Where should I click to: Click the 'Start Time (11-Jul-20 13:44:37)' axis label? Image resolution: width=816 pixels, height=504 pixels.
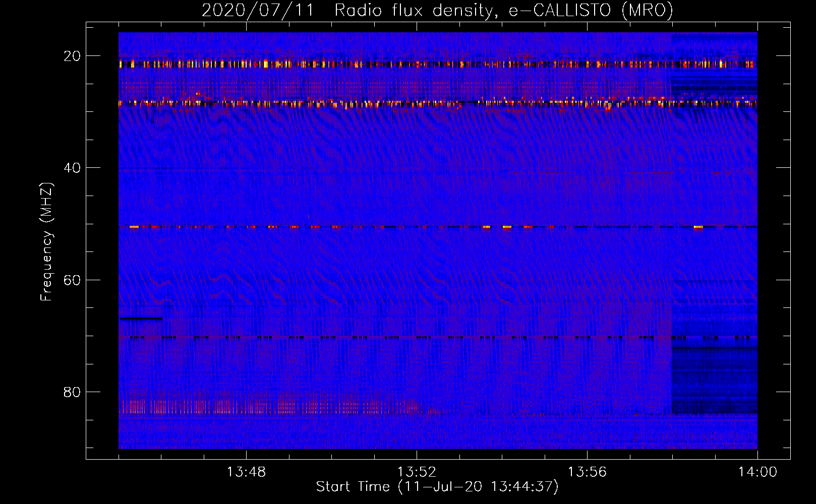coord(437,487)
